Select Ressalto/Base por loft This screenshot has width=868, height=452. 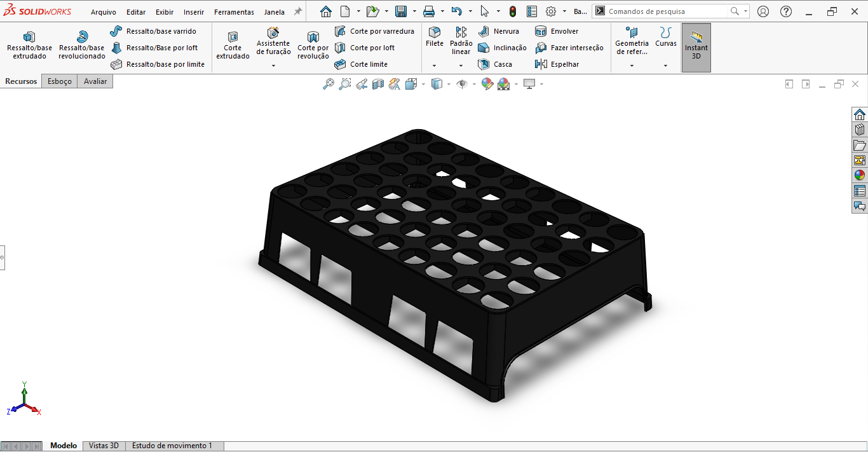(154, 48)
